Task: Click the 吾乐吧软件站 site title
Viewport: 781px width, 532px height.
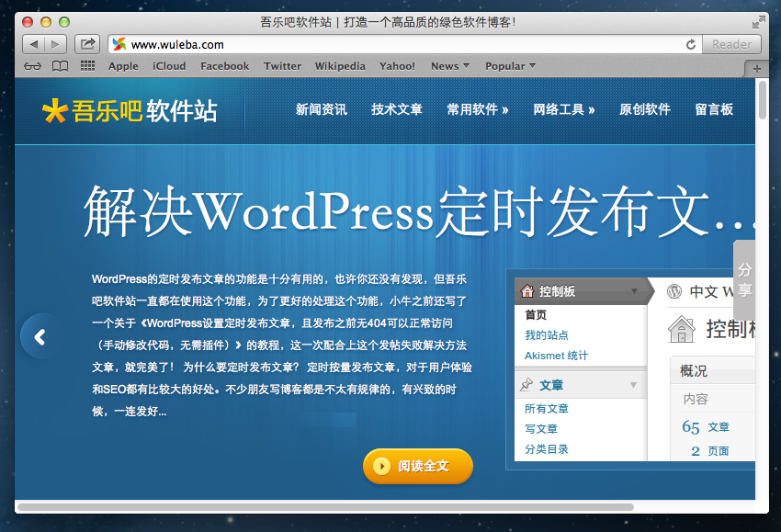Action: click(x=144, y=110)
